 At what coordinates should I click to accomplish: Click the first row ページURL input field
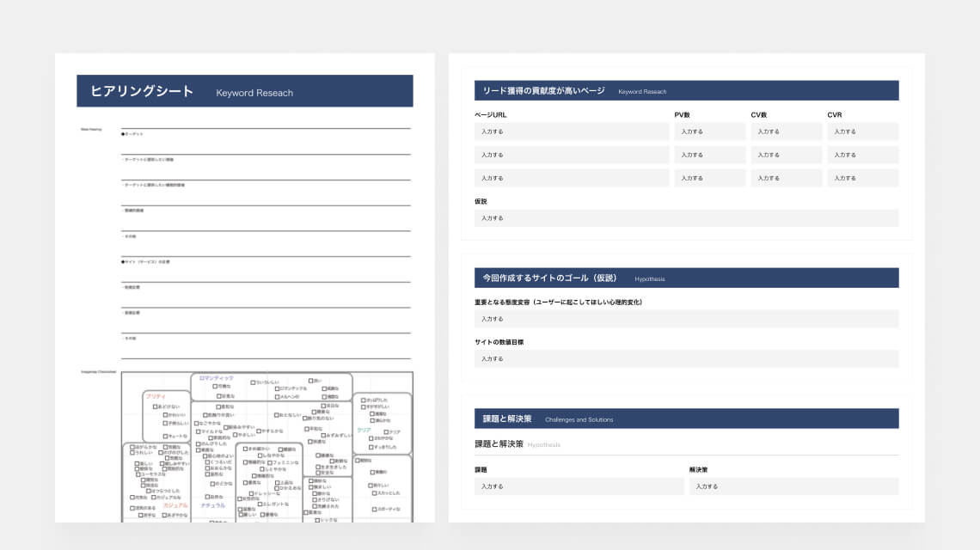pos(572,131)
